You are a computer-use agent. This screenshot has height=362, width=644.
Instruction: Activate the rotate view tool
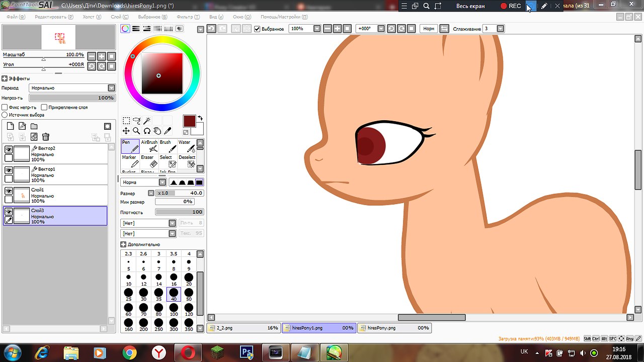tap(147, 131)
